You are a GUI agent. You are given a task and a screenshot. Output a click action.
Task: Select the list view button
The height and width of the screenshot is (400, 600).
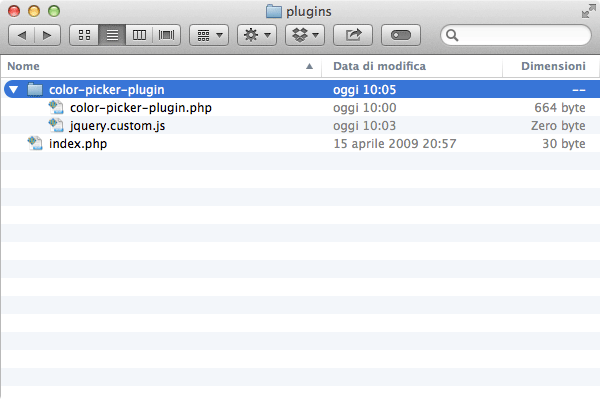coord(112,36)
